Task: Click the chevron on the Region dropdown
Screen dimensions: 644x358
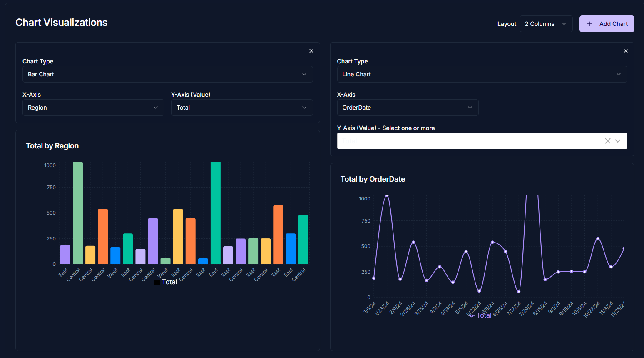Action: (157, 108)
